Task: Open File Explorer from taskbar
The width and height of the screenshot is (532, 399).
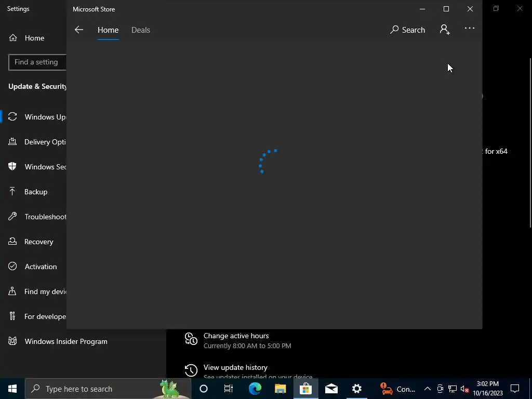Action: tap(280, 389)
